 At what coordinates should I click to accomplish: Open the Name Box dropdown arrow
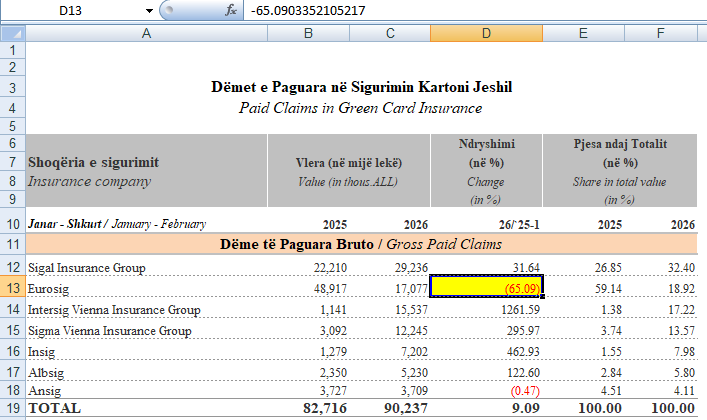150,10
